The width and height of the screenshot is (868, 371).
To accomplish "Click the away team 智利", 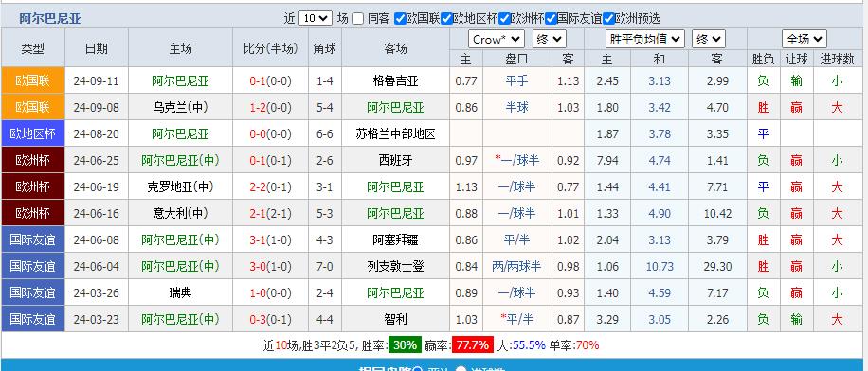I will click(x=396, y=320).
